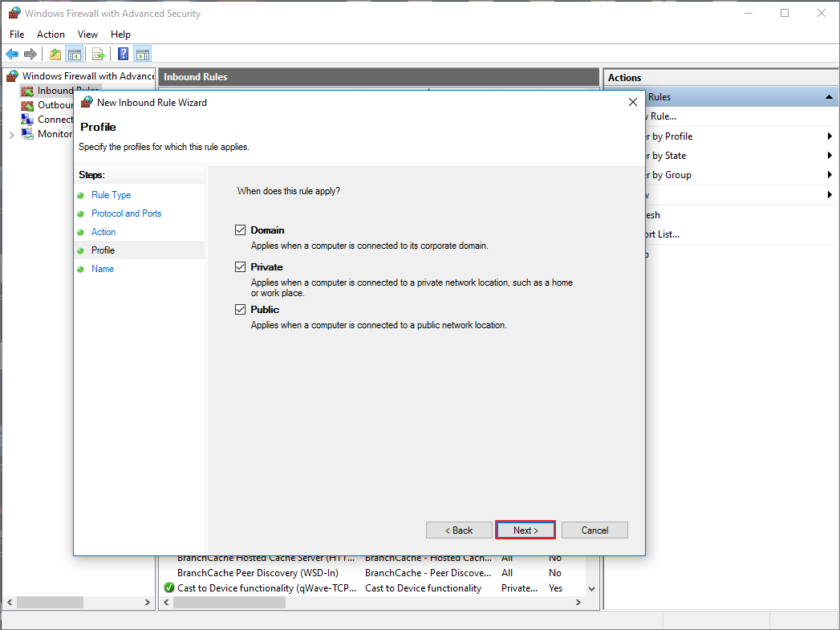Click the Monitoring tree icon
Screen dimensions: 840x630
point(26,134)
